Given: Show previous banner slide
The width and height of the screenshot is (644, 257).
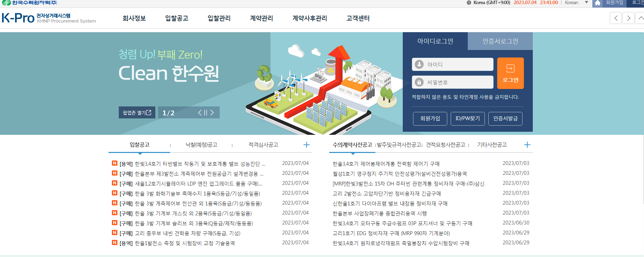Looking at the screenshot, I should pos(200,113).
